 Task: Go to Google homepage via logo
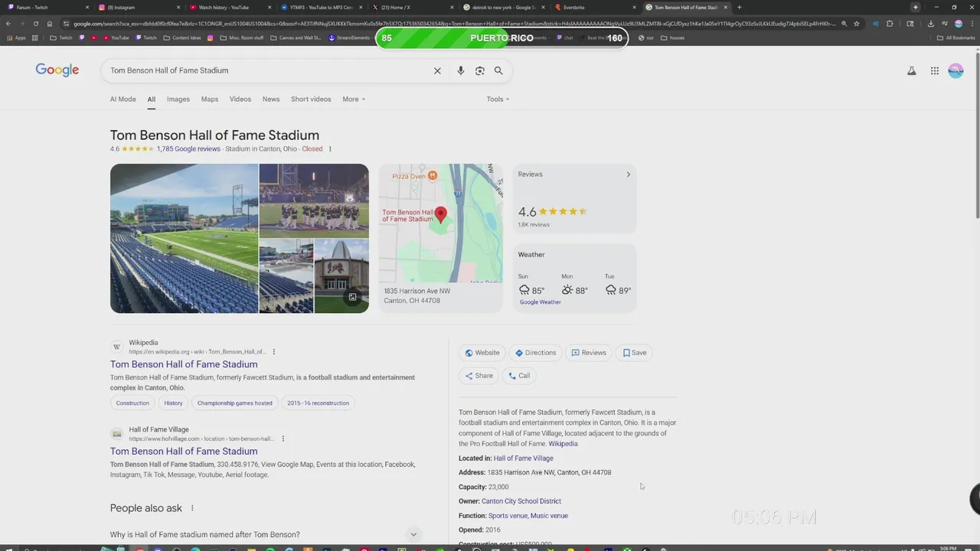[x=57, y=70]
